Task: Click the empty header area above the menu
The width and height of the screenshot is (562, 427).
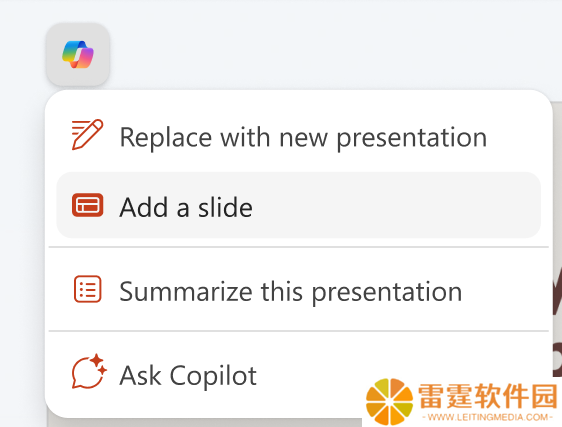Action: [323, 43]
